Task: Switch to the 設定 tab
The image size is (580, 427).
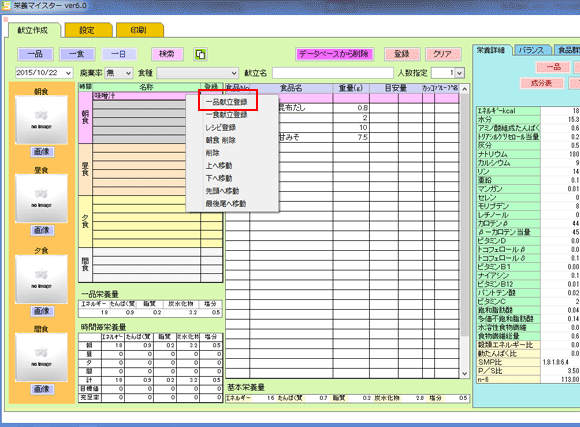Action: (88, 30)
